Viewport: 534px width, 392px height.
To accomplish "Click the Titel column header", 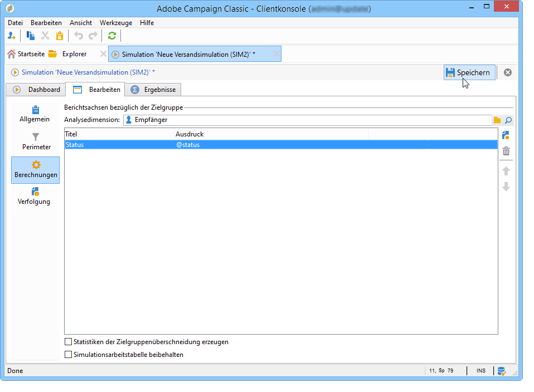I will coord(119,134).
